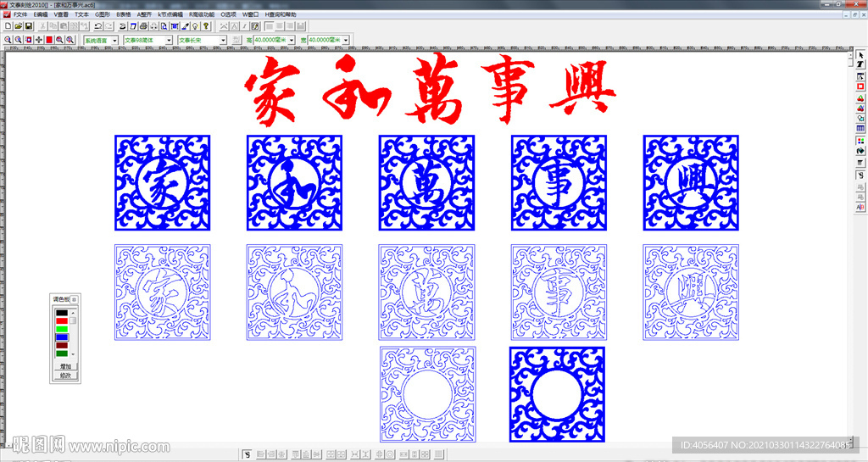This screenshot has height=462, width=868.
Task: Click the help question mark icon
Action: click(x=206, y=27)
